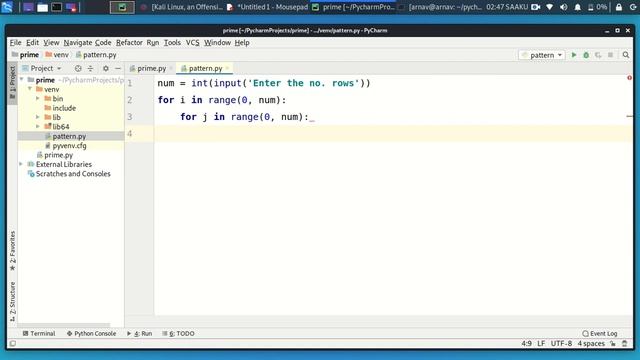The height and width of the screenshot is (360, 640).
Task: Select pattern.py in the project tree
Action: [69, 136]
